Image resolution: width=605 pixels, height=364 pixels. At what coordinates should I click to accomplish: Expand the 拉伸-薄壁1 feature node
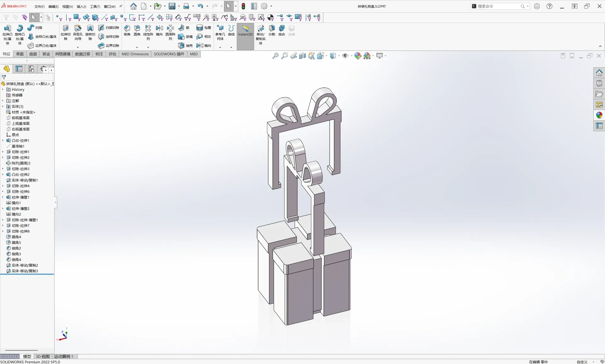3,197
